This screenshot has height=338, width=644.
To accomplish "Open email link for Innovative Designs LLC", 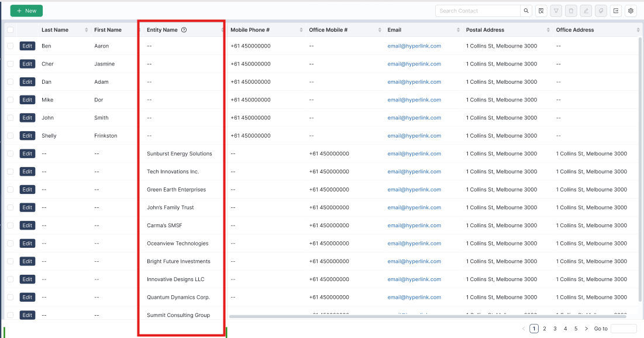I will tap(414, 279).
